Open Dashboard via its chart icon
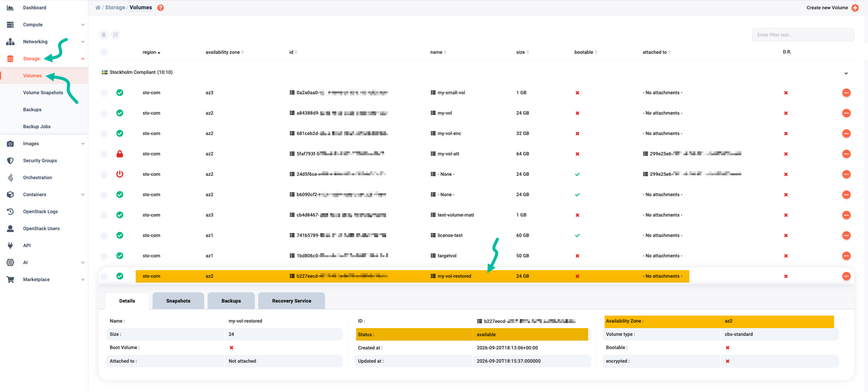This screenshot has width=868, height=392. pos(10,7)
